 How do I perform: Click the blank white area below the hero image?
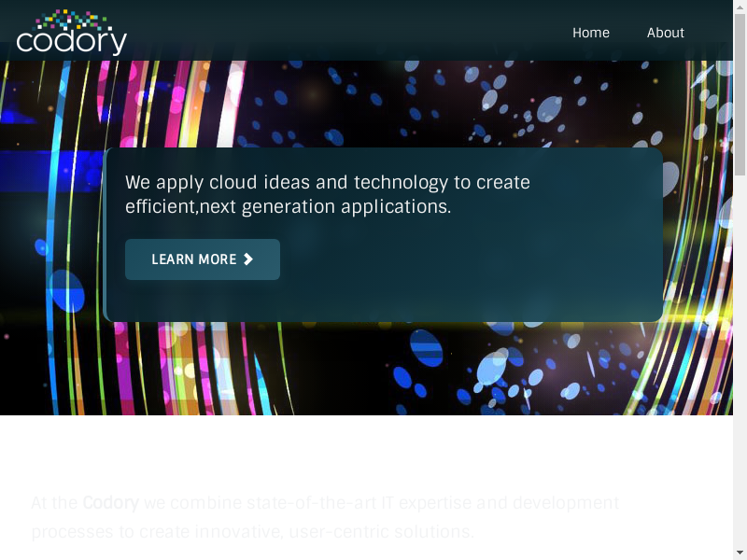click(366, 453)
